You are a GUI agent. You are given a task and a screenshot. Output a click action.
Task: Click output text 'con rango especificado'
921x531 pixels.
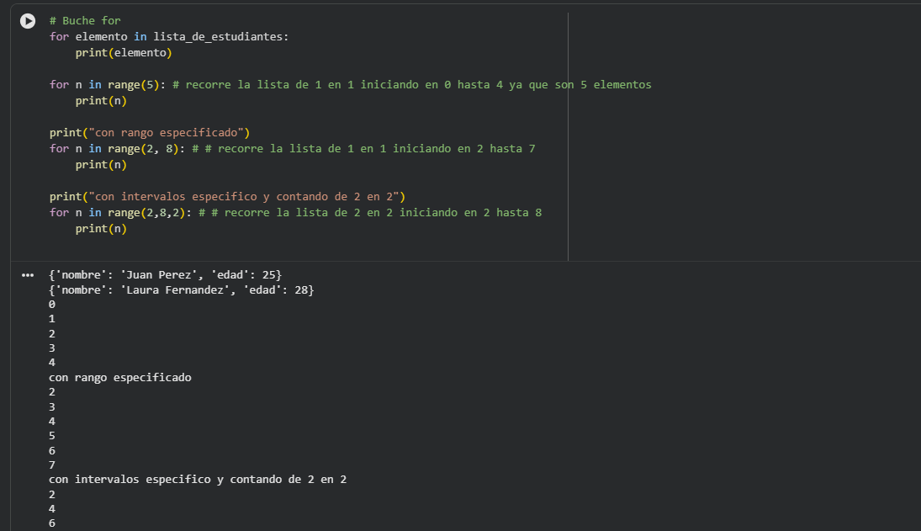(120, 377)
